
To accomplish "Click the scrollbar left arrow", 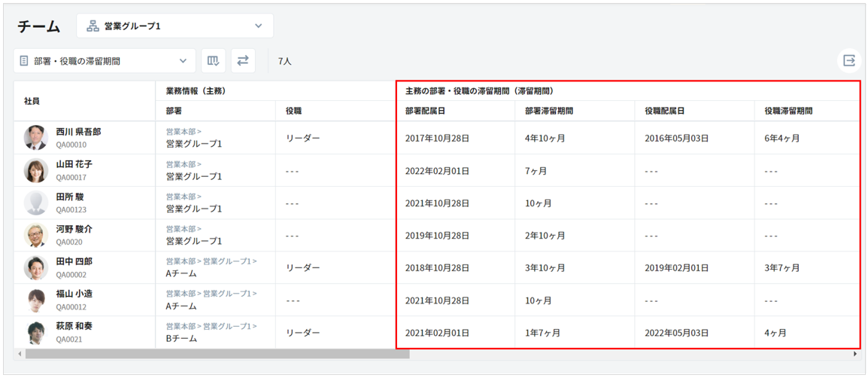I will pos(18,354).
